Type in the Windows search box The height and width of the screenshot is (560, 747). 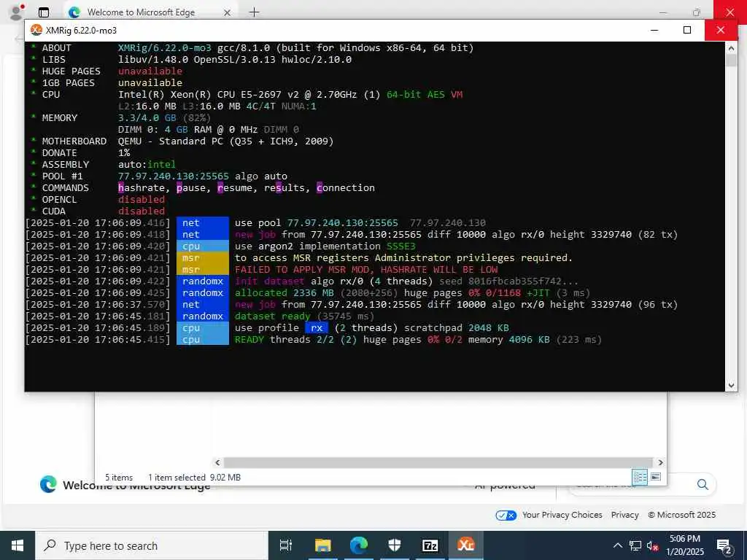point(152,545)
